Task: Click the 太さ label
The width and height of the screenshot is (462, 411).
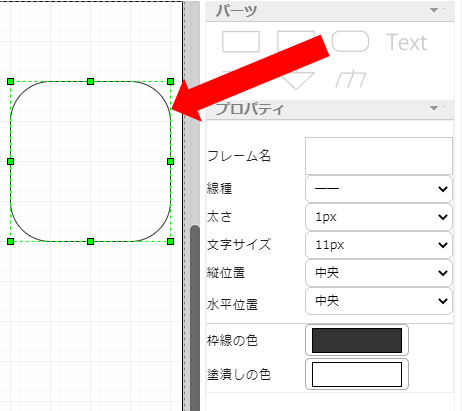Action: [x=219, y=217]
